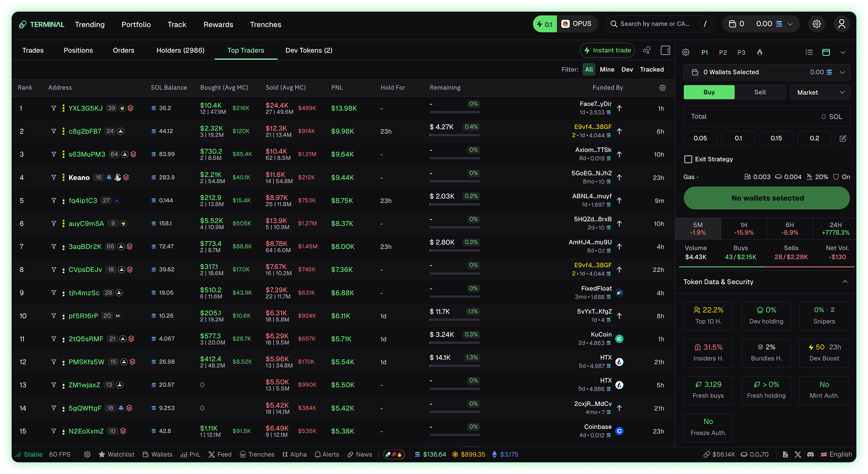
Task: Set filter to Tracked
Action: (651, 69)
